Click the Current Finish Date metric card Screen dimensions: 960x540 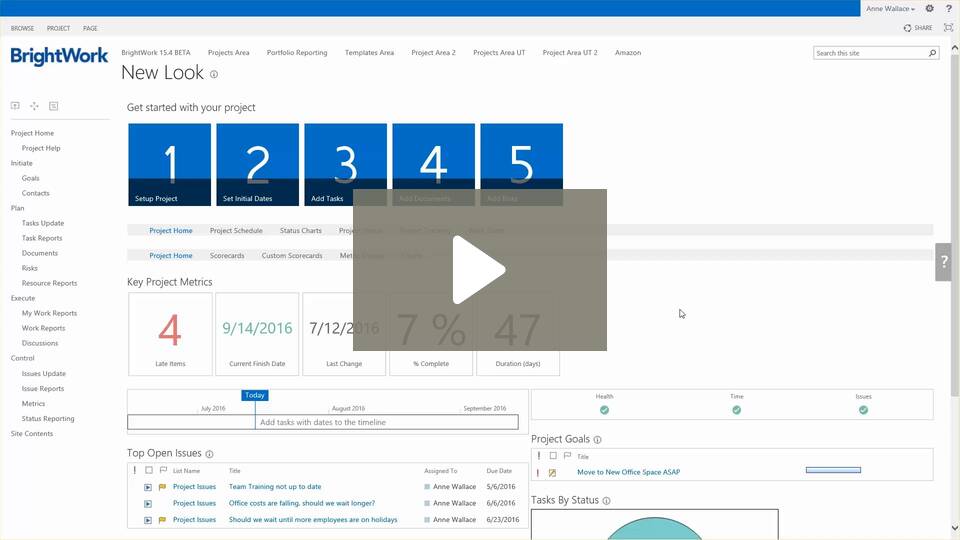tap(257, 334)
